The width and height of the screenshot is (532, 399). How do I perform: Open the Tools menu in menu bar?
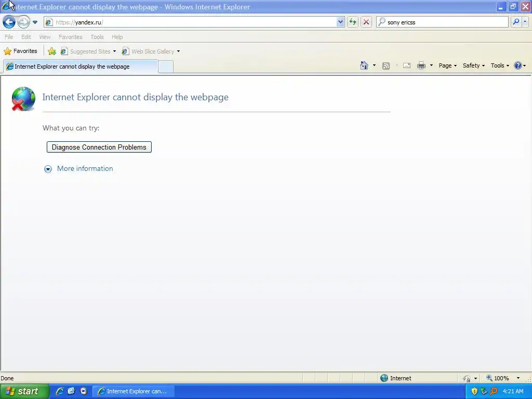[x=97, y=37]
